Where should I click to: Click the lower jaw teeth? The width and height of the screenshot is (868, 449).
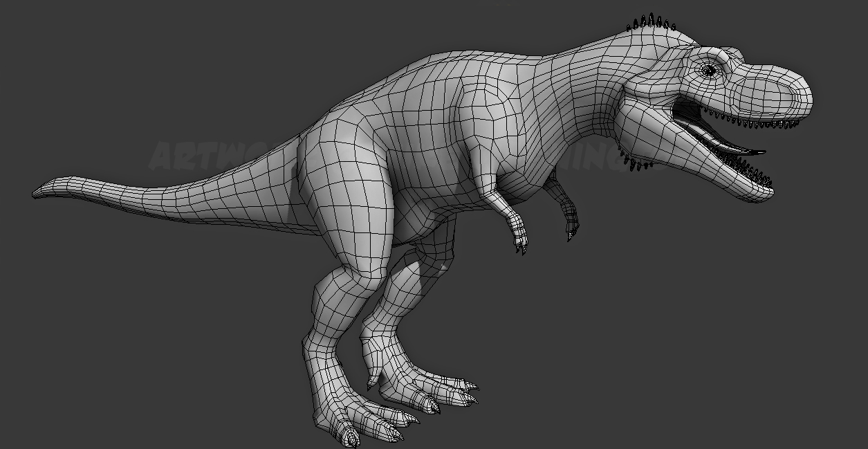pyautogui.click(x=747, y=168)
